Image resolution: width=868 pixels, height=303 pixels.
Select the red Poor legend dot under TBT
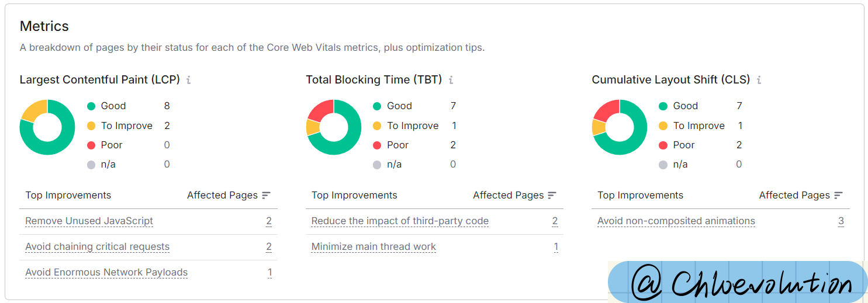377,145
